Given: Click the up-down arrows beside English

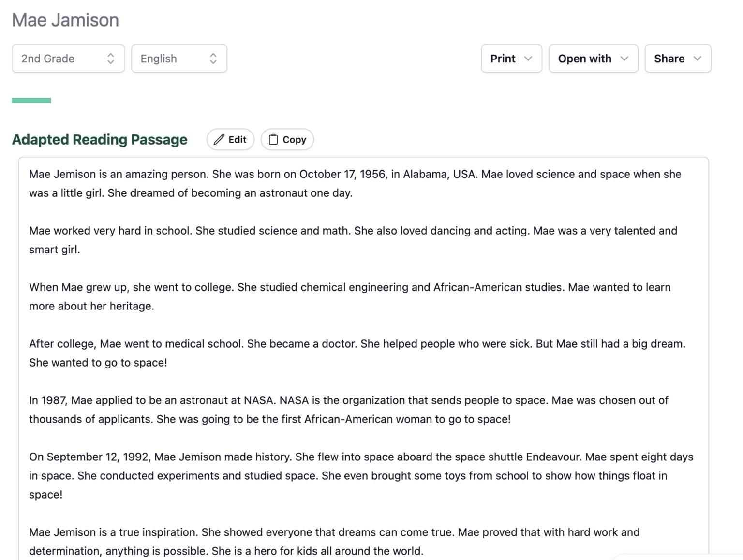Looking at the screenshot, I should click(x=213, y=59).
